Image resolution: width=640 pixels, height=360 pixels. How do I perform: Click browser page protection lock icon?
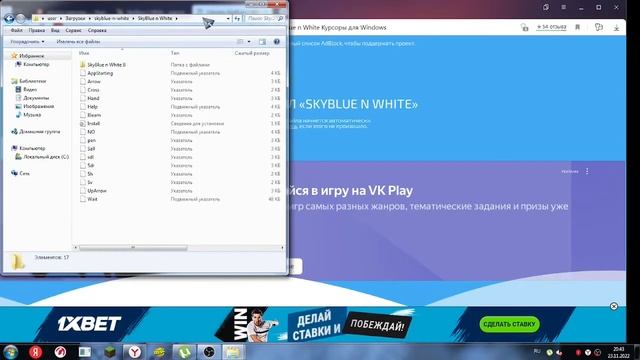point(524,27)
